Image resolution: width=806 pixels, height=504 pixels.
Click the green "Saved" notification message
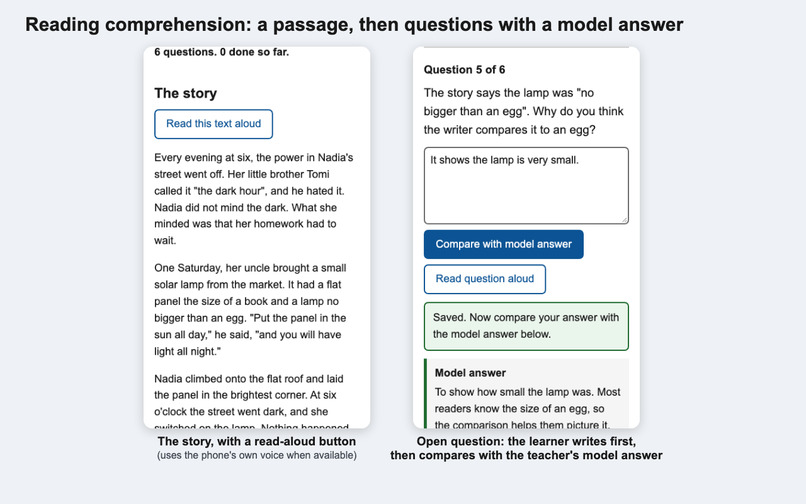point(526,326)
